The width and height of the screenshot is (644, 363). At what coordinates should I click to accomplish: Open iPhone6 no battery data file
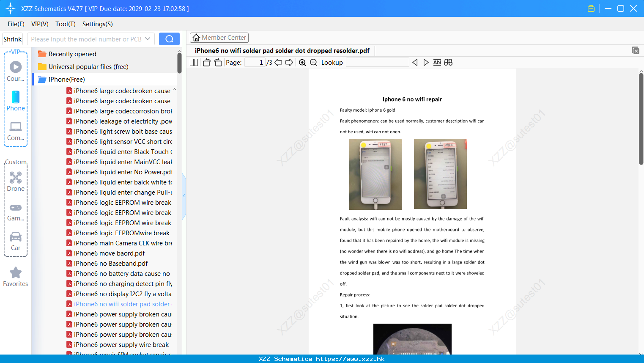coord(118,274)
